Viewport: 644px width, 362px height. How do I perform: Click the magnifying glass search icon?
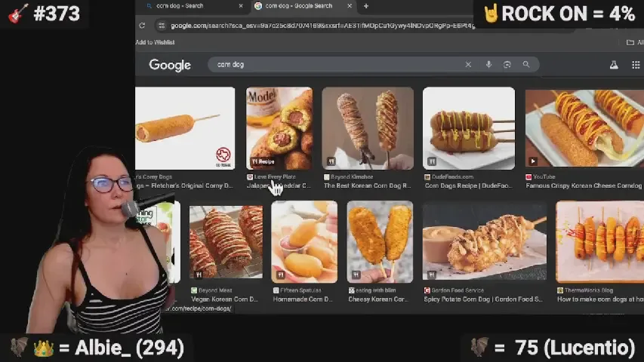coord(526,65)
